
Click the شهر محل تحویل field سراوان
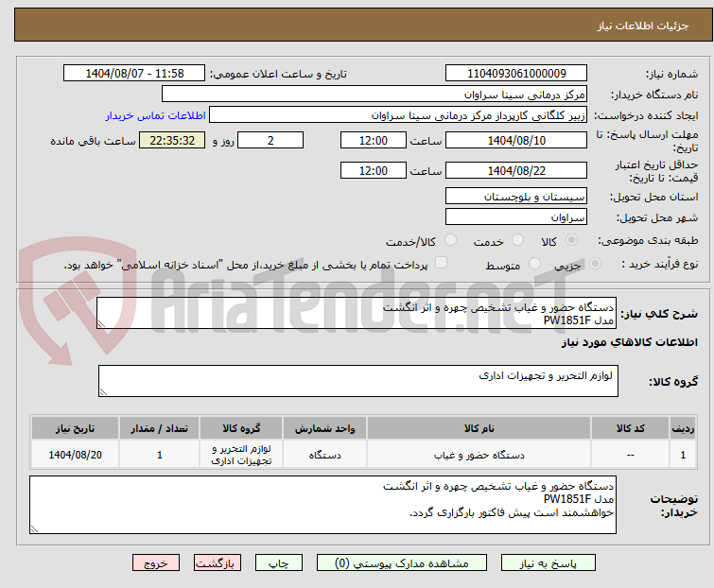(516, 217)
